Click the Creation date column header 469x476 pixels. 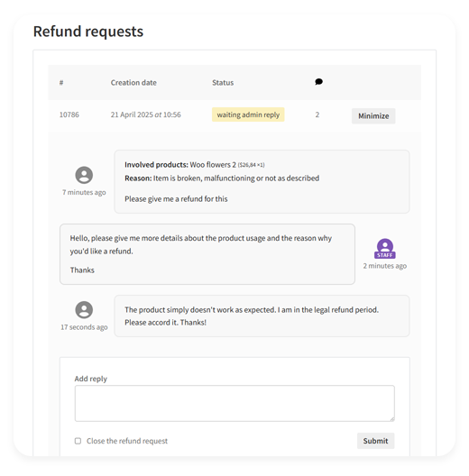133,83
